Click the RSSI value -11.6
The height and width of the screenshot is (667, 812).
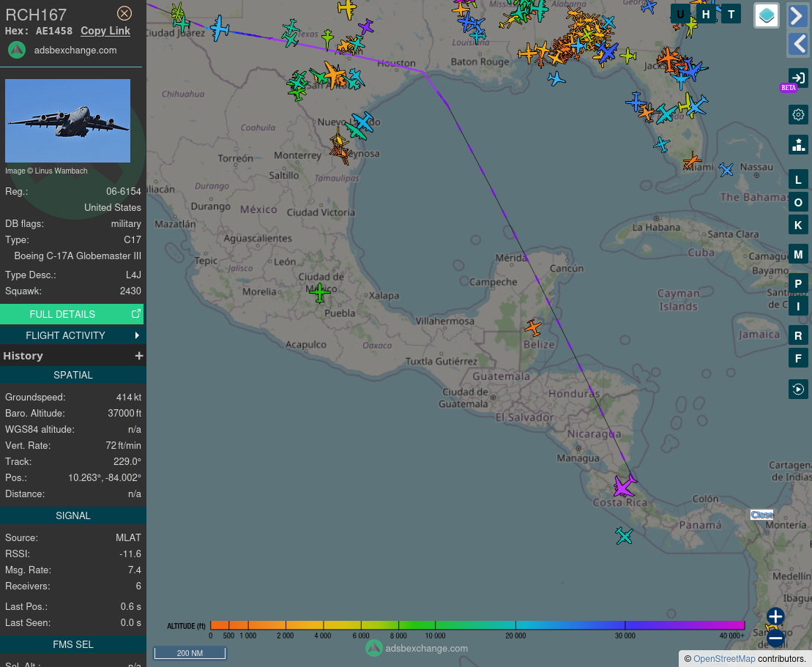pyautogui.click(x=130, y=554)
